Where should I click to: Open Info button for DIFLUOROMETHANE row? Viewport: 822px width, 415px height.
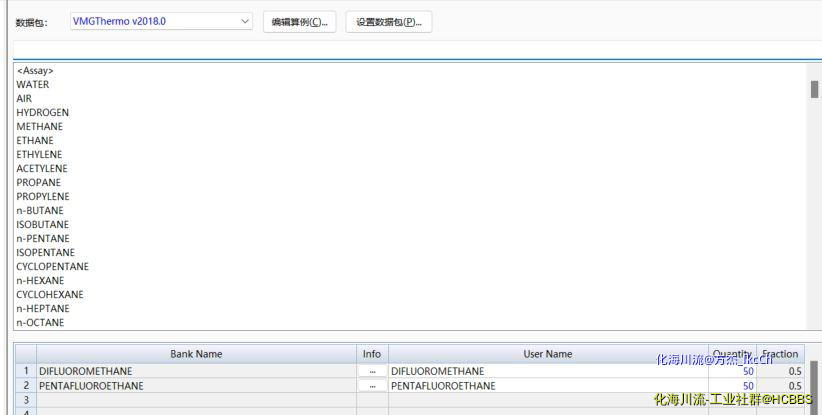372,371
